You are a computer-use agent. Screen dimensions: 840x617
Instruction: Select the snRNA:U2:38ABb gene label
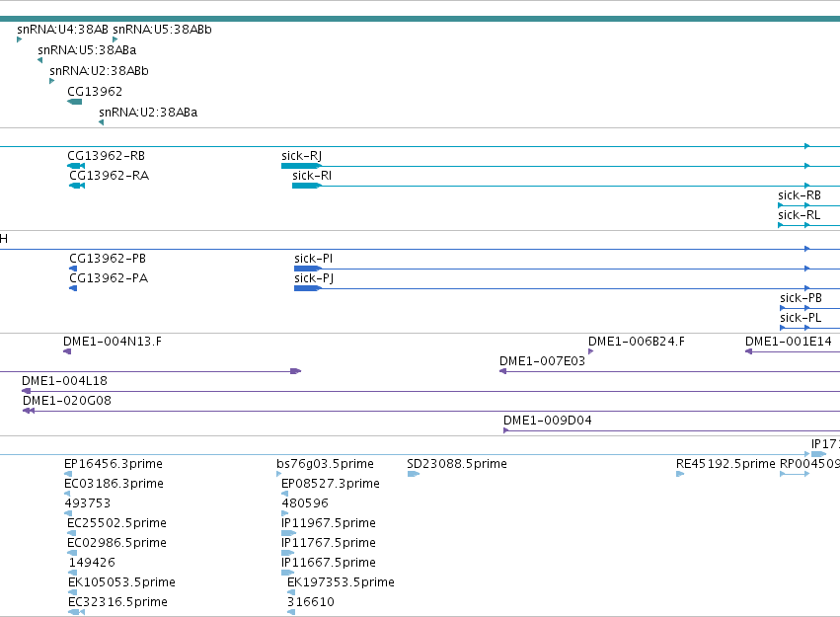coord(99,71)
